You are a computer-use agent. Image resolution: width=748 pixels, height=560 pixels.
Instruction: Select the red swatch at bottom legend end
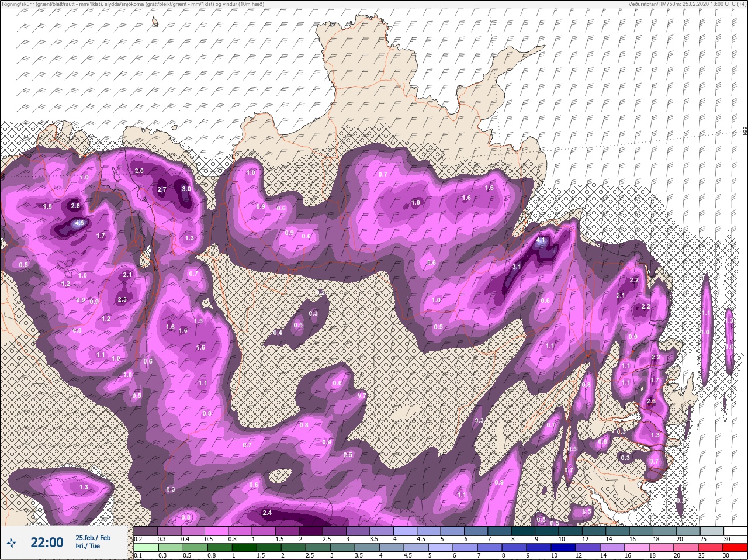pyautogui.click(x=735, y=548)
